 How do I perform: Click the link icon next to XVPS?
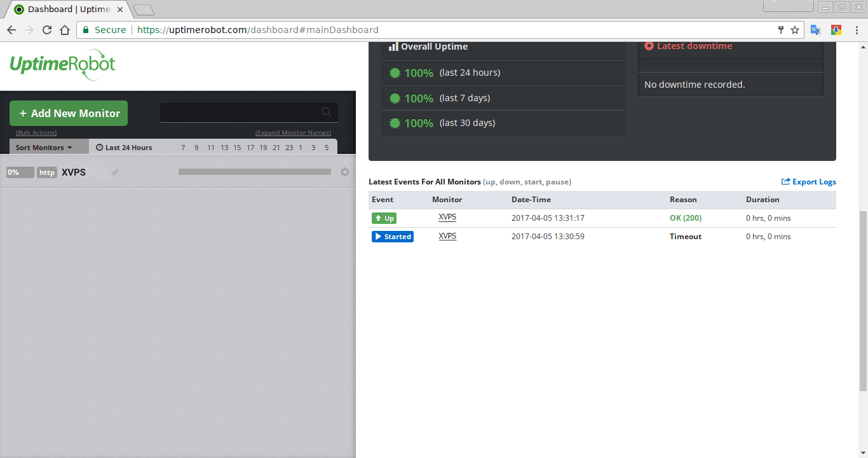click(x=115, y=172)
